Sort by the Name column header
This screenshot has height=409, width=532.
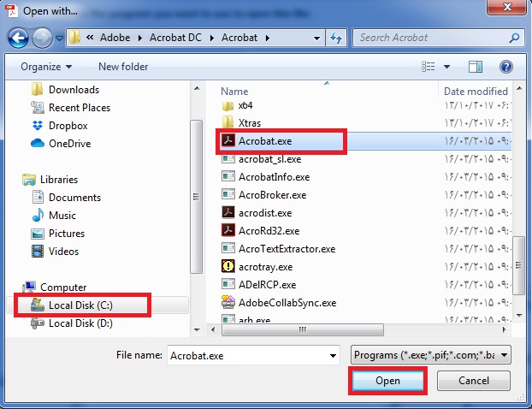234,92
